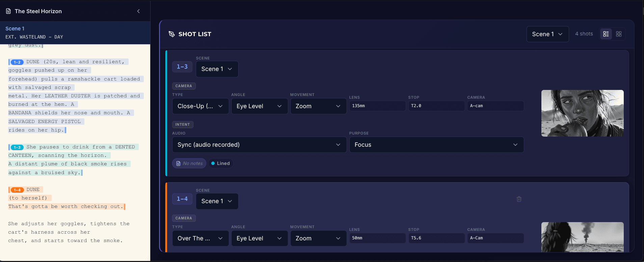Edit the 50mm lens field
Image resolution: width=644 pixels, height=262 pixels.
click(x=377, y=238)
